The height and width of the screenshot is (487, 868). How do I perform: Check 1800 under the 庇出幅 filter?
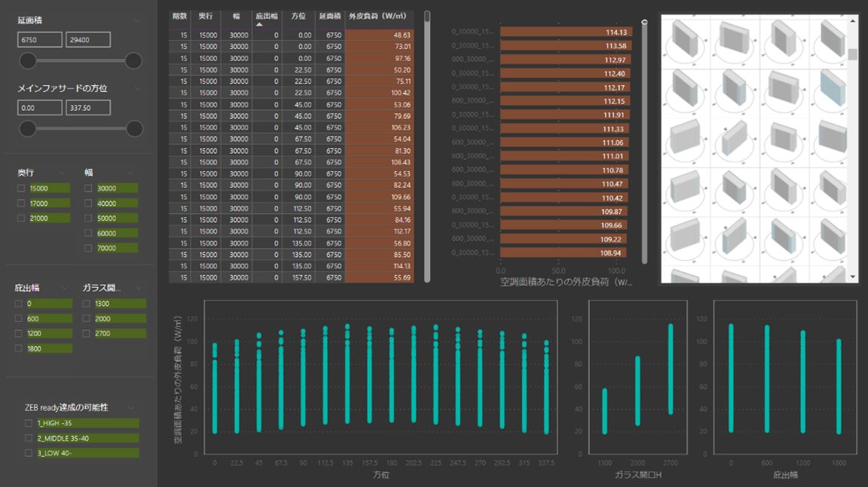pos(19,348)
